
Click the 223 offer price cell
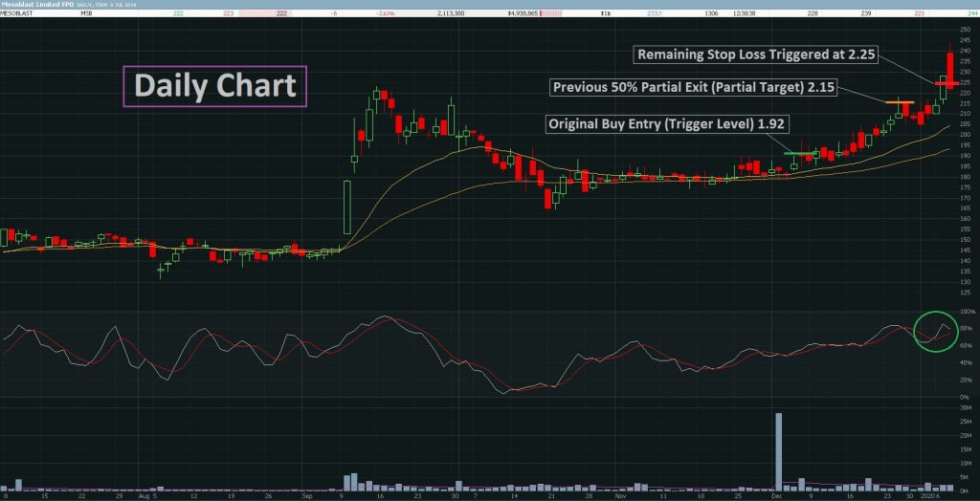point(228,12)
